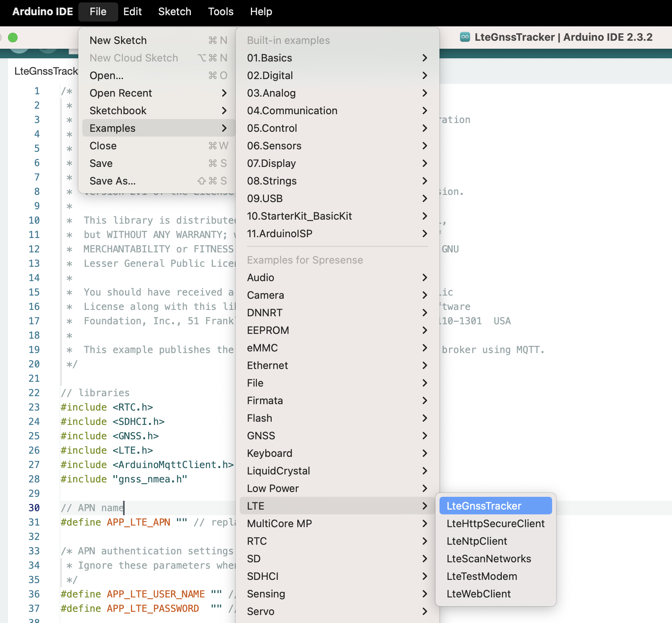Open the Tools menu
This screenshot has width=672, height=623.
pyautogui.click(x=221, y=12)
